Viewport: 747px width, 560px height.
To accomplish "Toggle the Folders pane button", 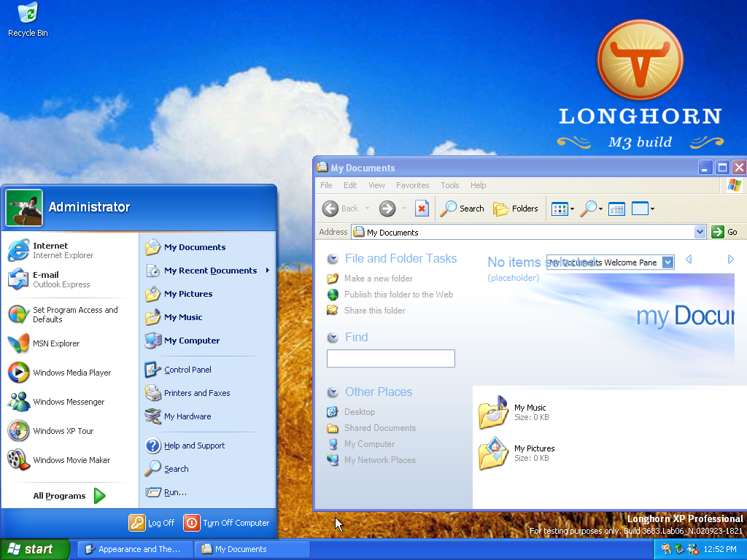I will (x=516, y=209).
